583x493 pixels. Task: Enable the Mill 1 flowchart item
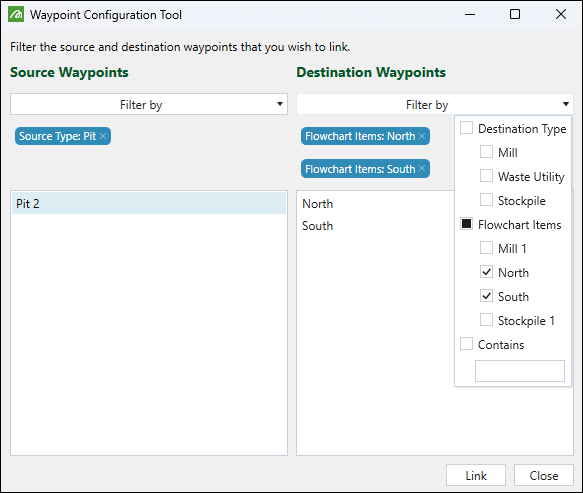point(486,248)
